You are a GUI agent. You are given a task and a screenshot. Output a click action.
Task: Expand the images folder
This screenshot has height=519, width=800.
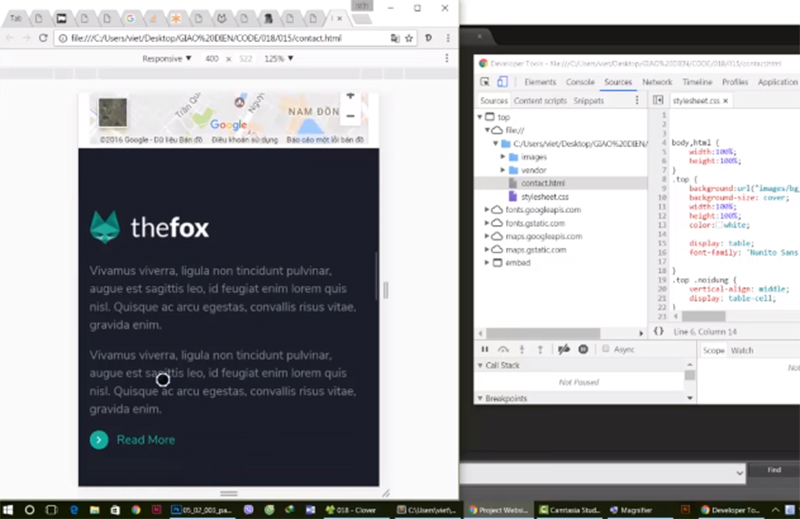coord(501,157)
